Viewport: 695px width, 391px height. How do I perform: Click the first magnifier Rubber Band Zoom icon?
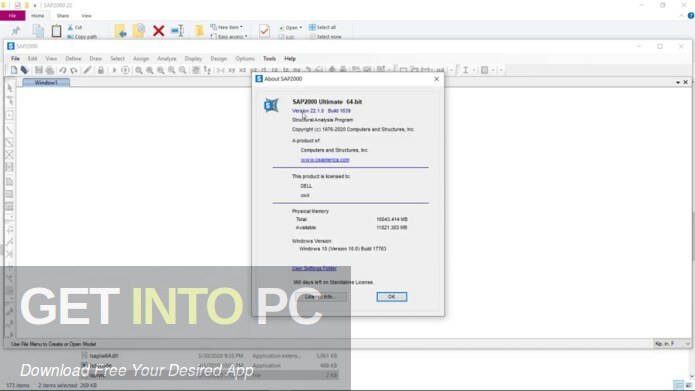click(139, 70)
